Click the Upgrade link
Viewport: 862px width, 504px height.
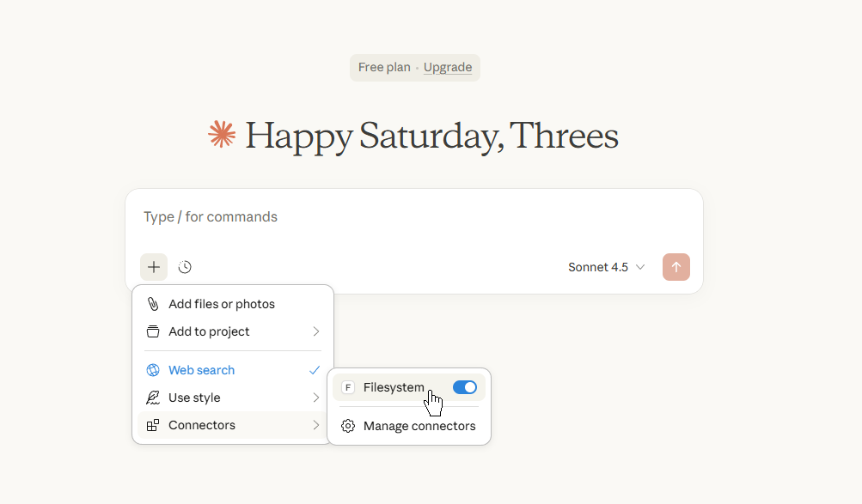(448, 67)
